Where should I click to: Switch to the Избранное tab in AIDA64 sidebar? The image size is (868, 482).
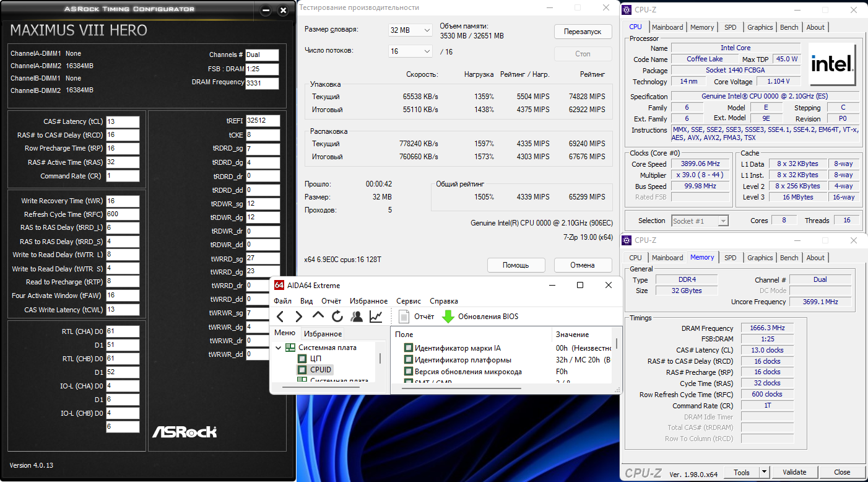click(x=323, y=333)
